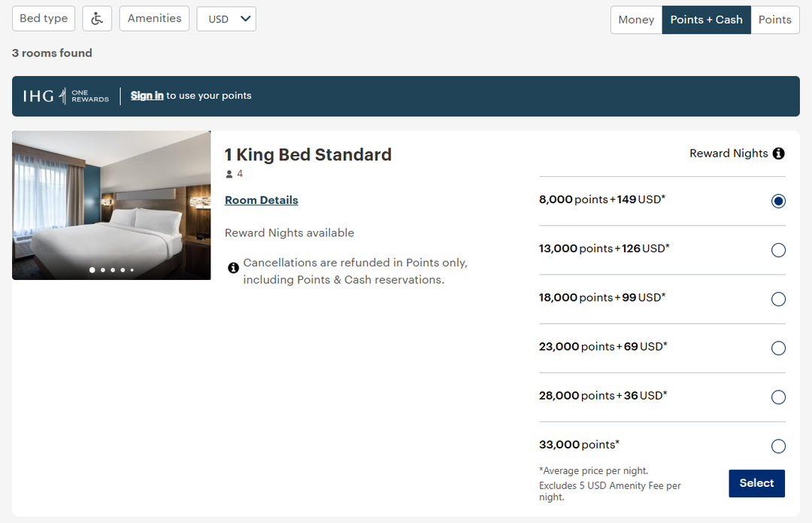
Task: Click the room photo thumbnail
Action: (x=111, y=205)
